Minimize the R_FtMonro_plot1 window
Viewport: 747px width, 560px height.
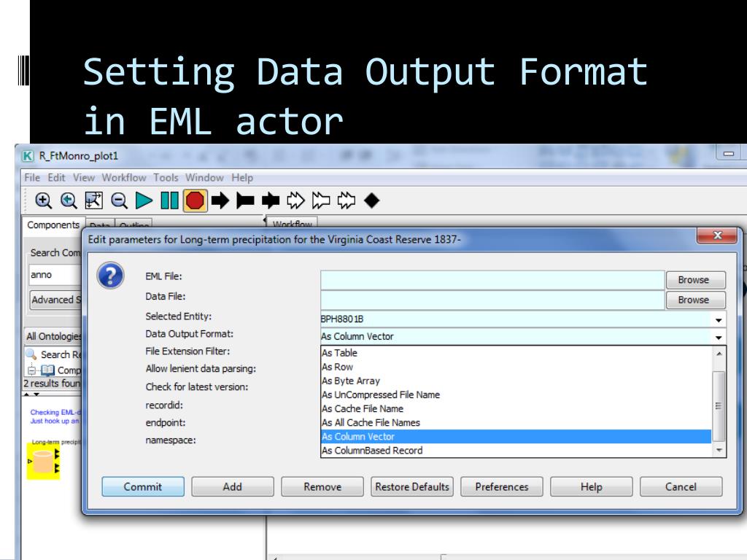729,153
